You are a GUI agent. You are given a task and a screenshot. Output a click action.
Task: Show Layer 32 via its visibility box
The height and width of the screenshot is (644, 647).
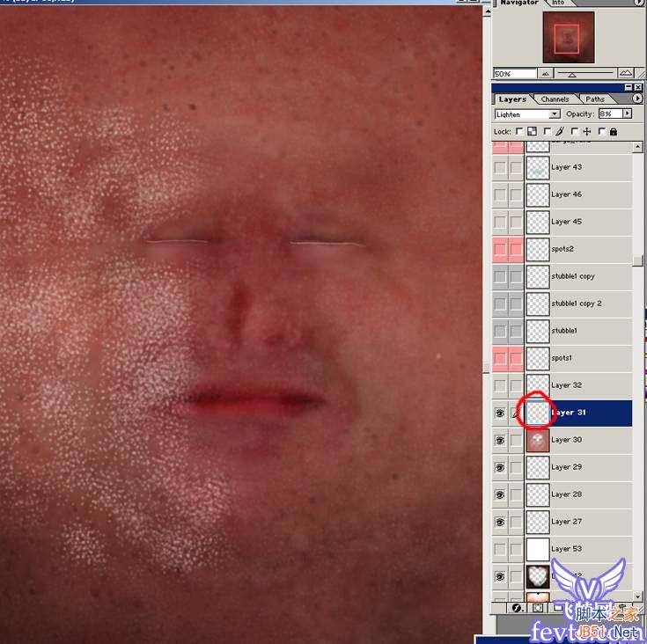point(500,385)
